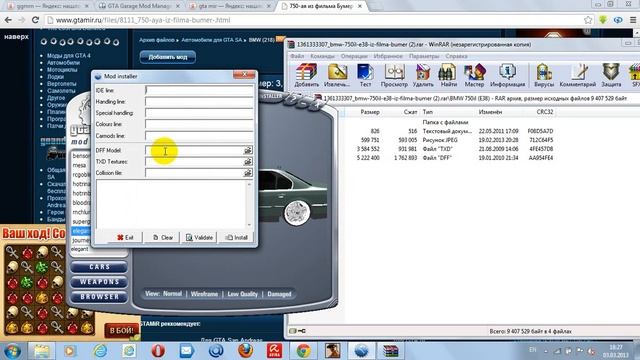
Task: Click browser back arrow
Action: coord(8,20)
